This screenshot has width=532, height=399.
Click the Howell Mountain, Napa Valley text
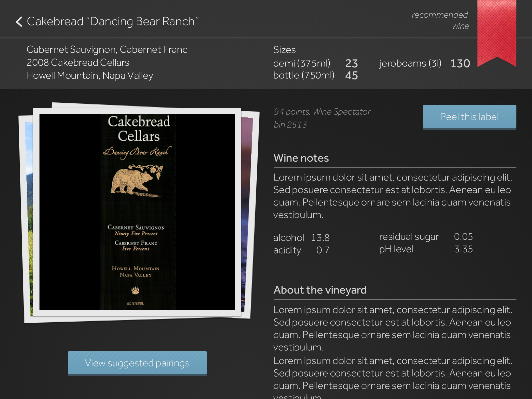click(x=90, y=76)
